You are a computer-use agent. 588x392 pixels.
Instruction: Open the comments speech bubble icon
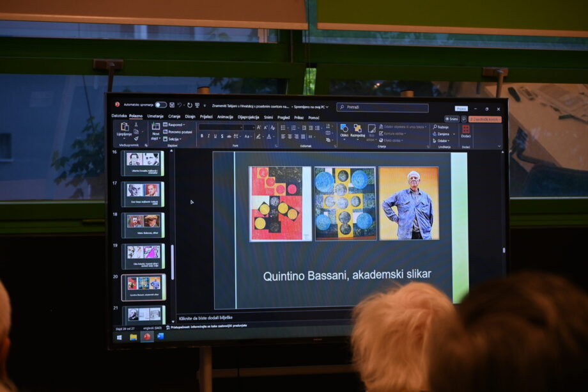tap(464, 119)
